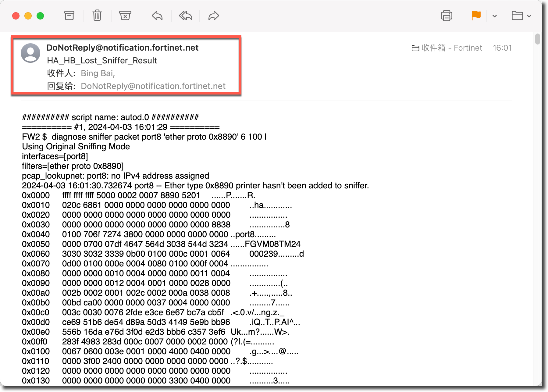The image size is (548, 392).
Task: Click the subject HA_HB_Lost_Sniffer_Result
Action: [102, 60]
